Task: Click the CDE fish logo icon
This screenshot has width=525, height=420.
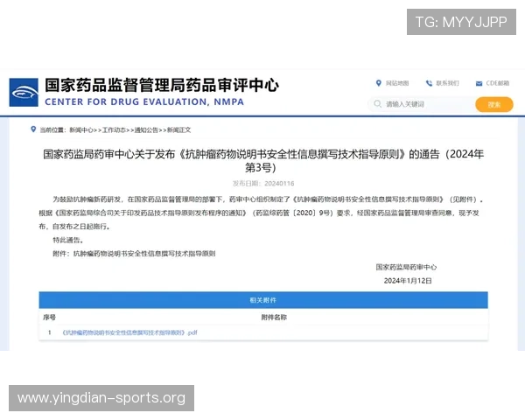Action: [x=24, y=93]
